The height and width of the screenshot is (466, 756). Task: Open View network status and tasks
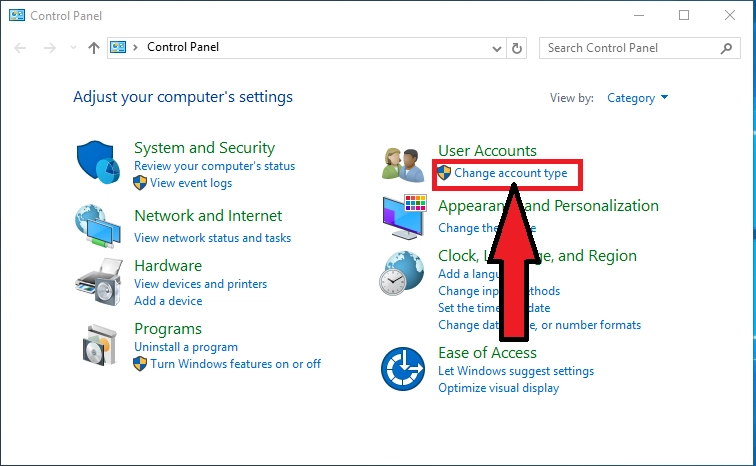pos(212,238)
